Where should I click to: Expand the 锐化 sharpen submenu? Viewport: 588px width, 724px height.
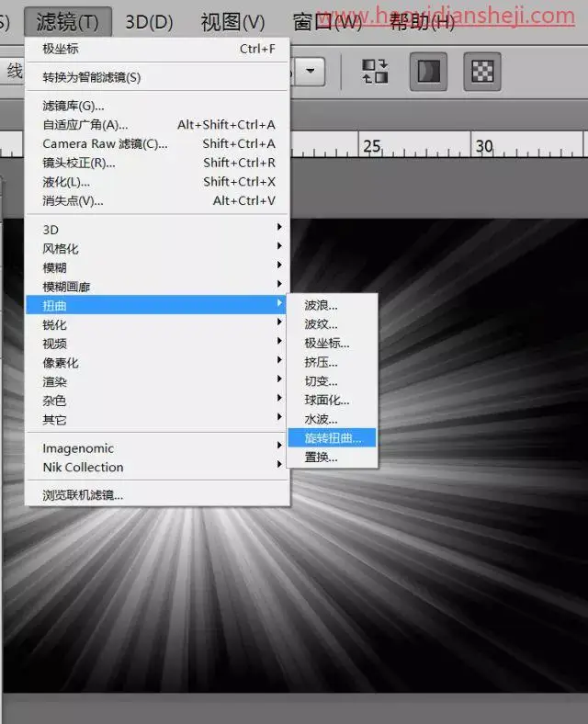(158, 324)
